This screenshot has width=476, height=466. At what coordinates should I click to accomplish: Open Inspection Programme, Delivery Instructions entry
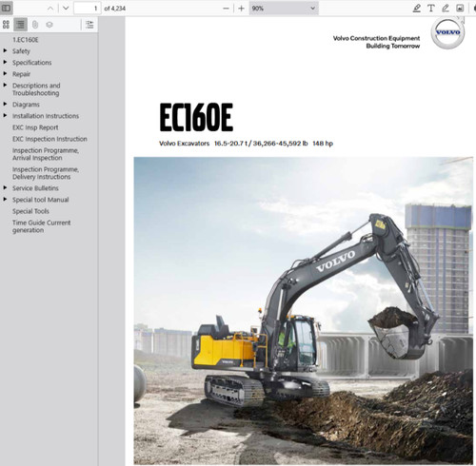click(x=46, y=173)
